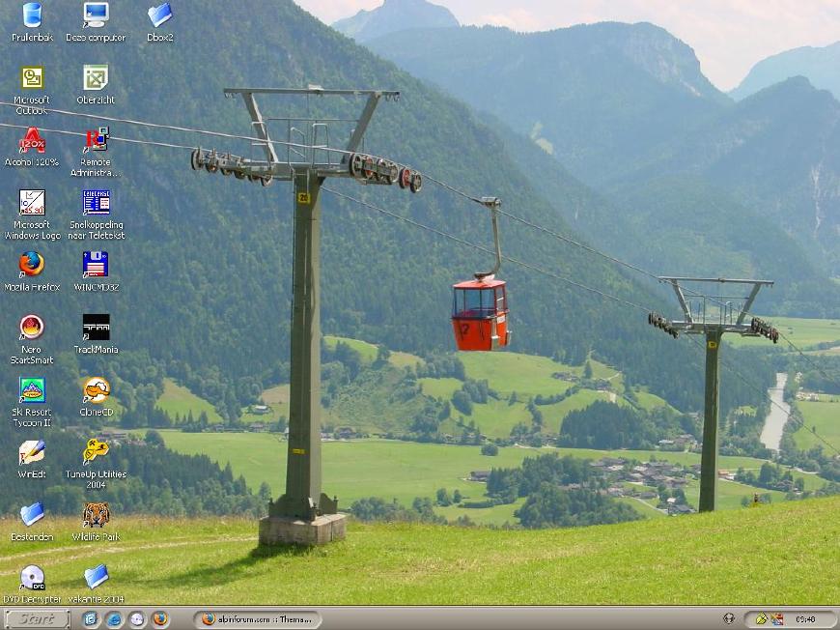This screenshot has width=840, height=630.
Task: Open TuneUp Utilities 2004
Action: click(96, 452)
